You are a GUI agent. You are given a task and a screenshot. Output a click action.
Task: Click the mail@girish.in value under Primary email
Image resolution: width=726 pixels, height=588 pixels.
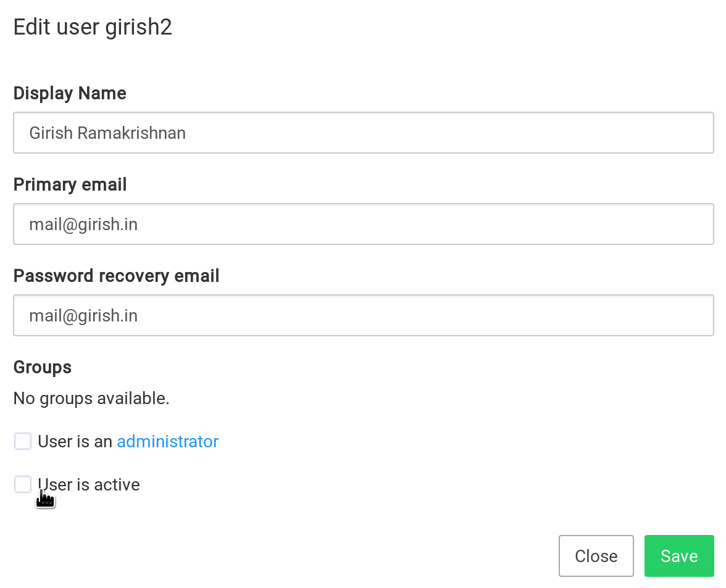83,225
